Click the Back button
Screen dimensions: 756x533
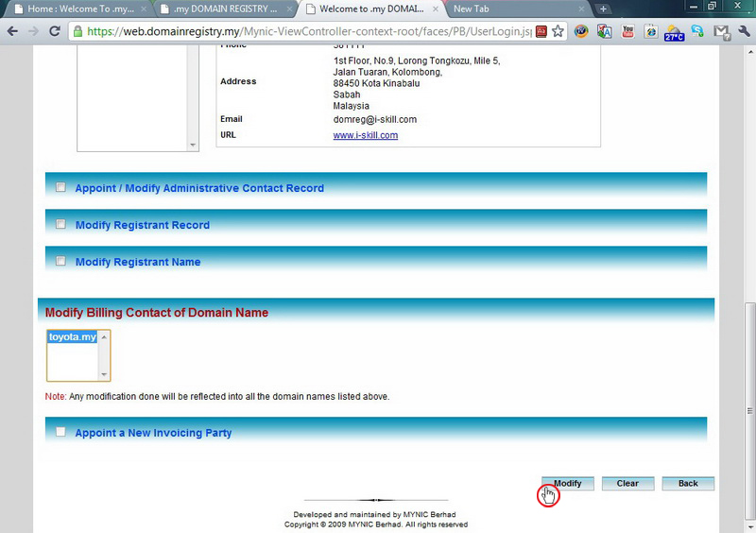688,483
